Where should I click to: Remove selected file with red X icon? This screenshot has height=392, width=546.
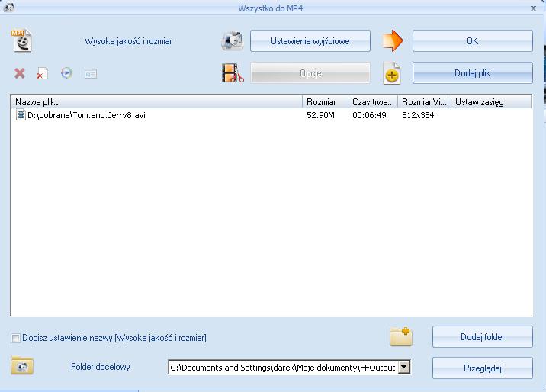coord(20,73)
